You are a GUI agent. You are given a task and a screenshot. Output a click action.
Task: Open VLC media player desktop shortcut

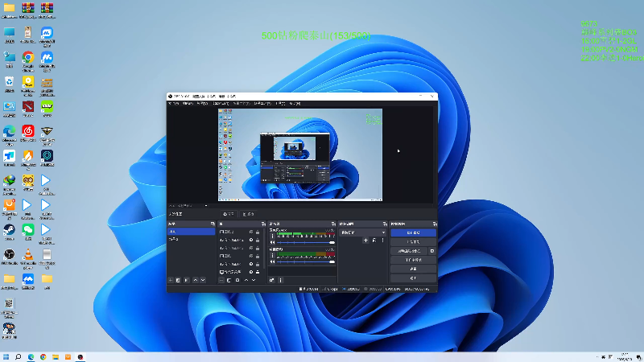tap(28, 257)
